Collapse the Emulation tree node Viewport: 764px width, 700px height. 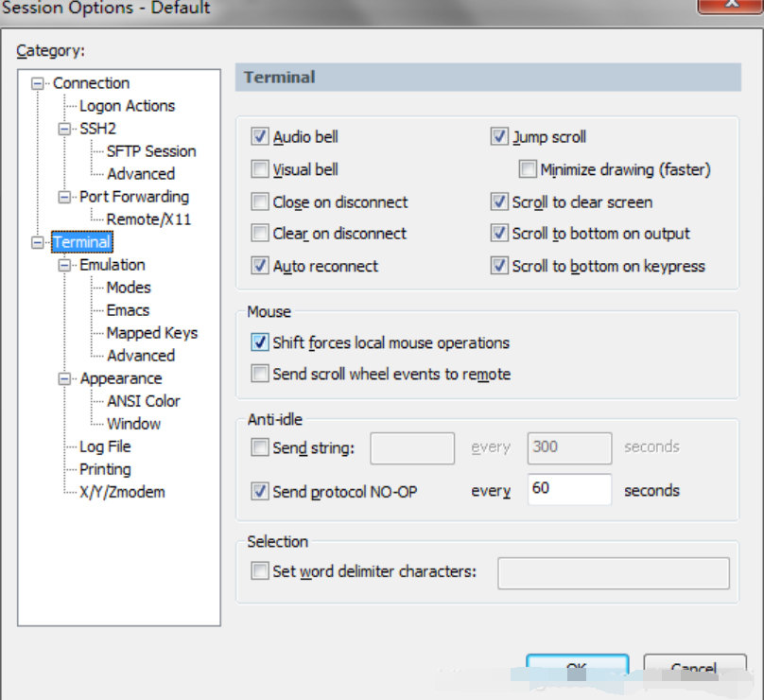coord(64,265)
